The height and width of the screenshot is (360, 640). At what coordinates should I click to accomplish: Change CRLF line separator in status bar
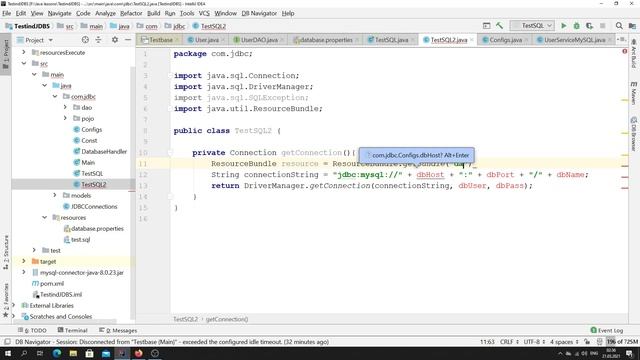[509, 342]
